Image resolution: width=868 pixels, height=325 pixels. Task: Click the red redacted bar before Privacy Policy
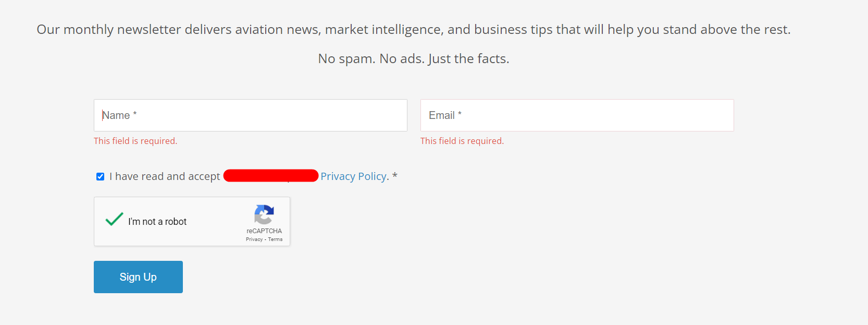[271, 176]
